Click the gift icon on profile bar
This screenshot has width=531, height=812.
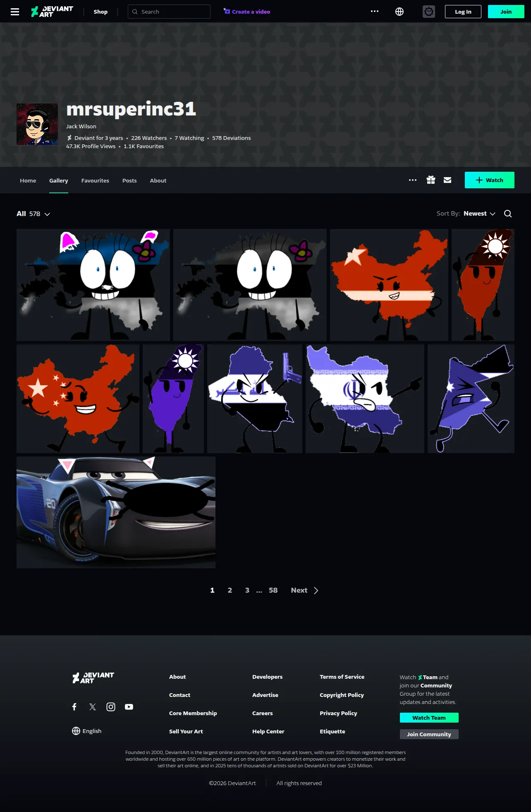point(431,180)
